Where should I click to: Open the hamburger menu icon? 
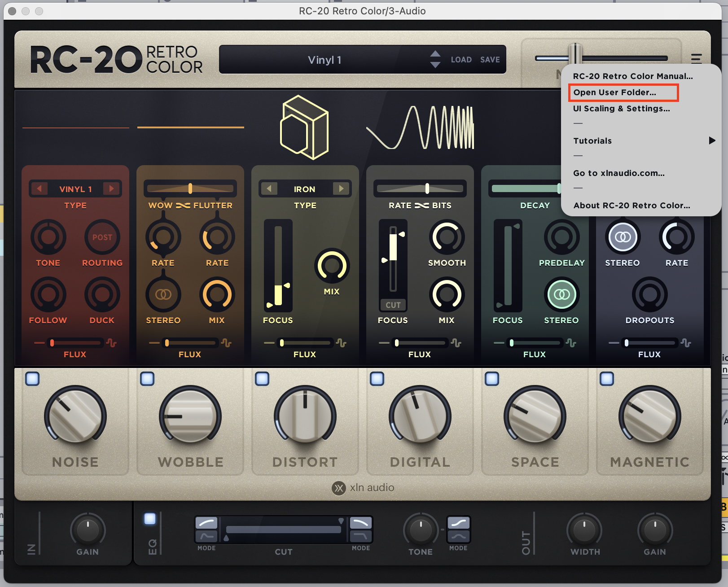tap(696, 58)
